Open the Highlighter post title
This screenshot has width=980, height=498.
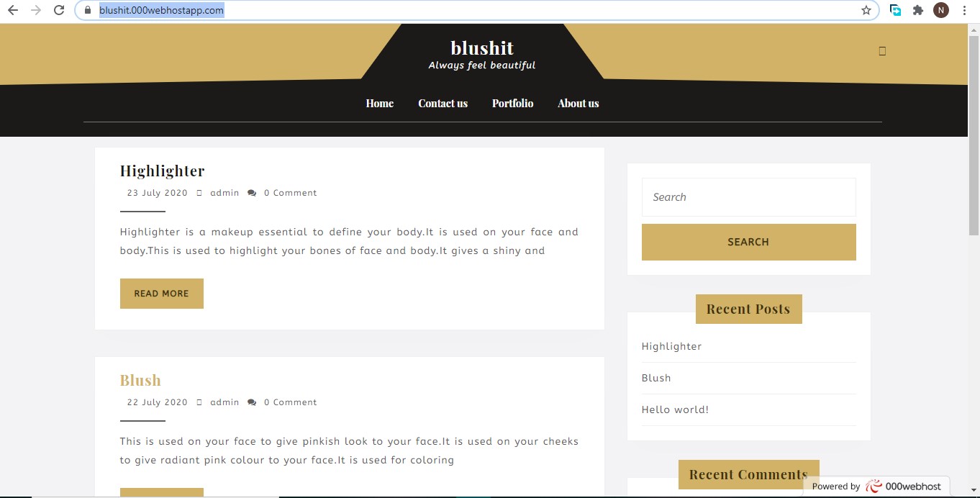pos(162,171)
